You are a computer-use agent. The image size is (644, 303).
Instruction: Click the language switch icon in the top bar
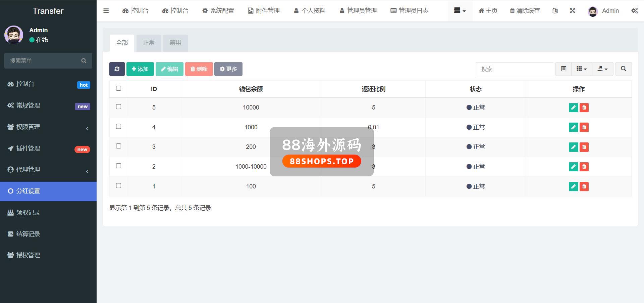555,11
